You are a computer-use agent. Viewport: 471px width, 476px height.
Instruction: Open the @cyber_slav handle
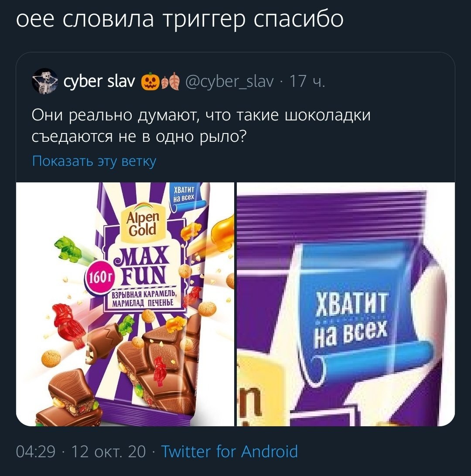(x=229, y=81)
